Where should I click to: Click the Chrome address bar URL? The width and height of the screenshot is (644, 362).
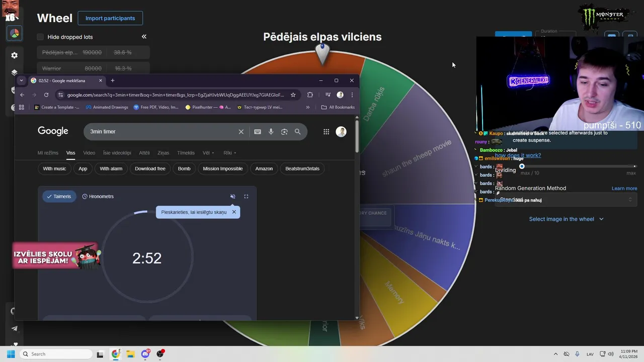point(176,95)
